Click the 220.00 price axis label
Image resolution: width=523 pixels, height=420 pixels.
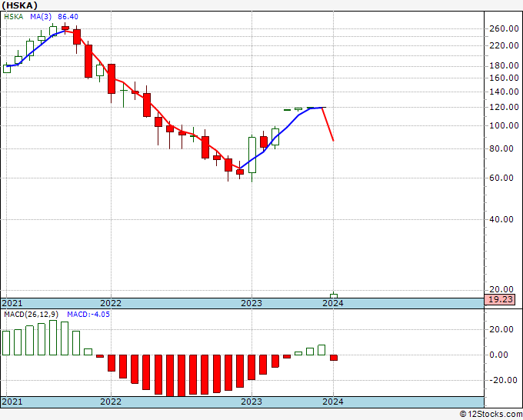(504, 45)
